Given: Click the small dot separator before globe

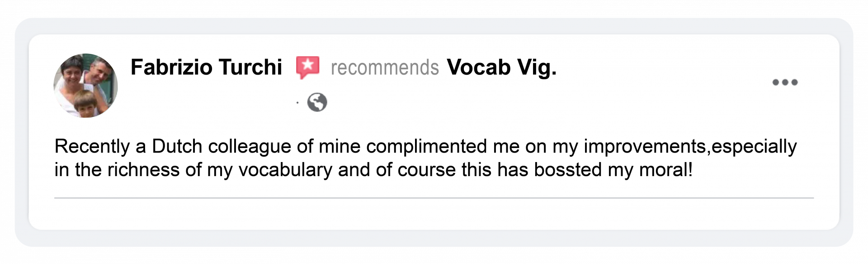Looking at the screenshot, I should (x=297, y=103).
